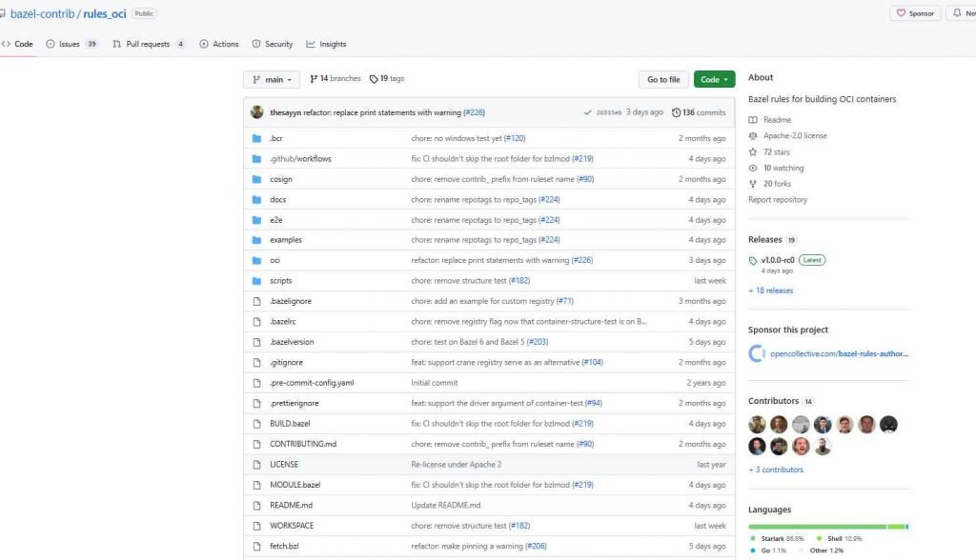
Task: Open the fetch.bzl file
Action: click(x=284, y=547)
